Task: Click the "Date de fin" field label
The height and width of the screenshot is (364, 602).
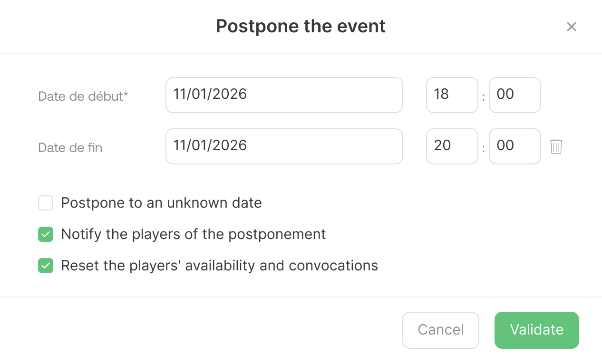Action: pos(70,147)
